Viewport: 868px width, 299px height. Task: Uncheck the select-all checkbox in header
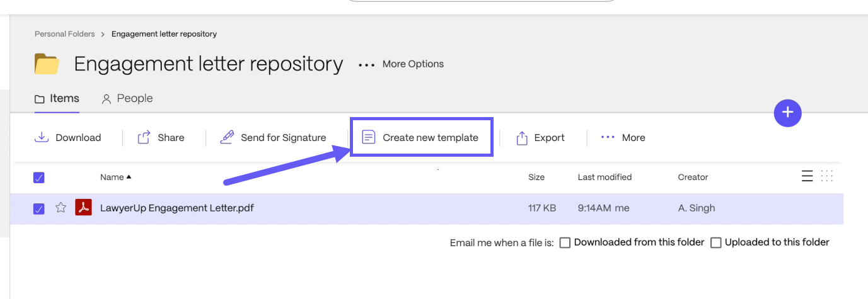coord(38,178)
